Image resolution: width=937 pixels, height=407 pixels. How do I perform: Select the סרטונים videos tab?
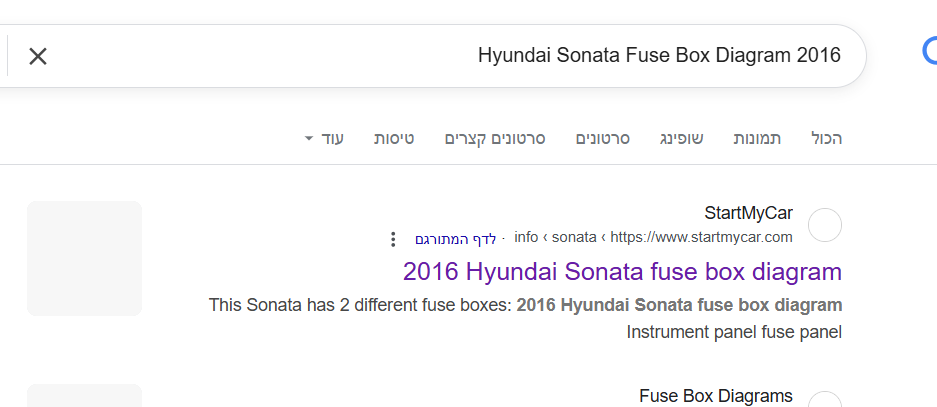tap(602, 139)
